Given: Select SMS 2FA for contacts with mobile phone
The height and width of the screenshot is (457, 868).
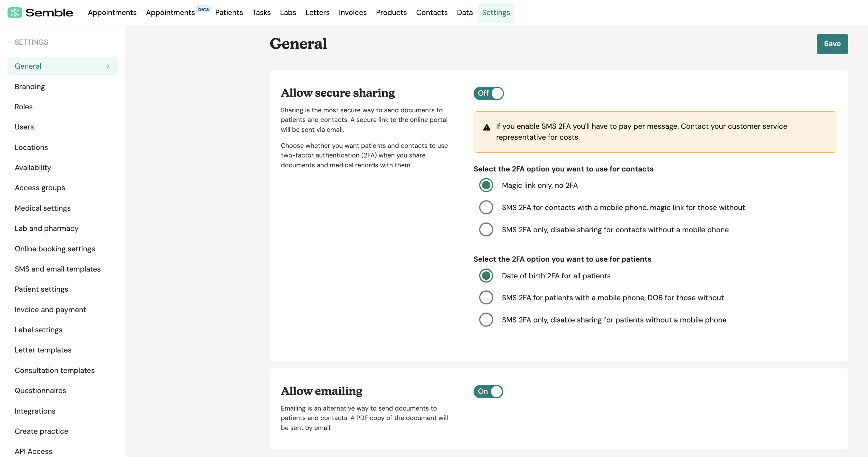Looking at the screenshot, I should tap(486, 207).
